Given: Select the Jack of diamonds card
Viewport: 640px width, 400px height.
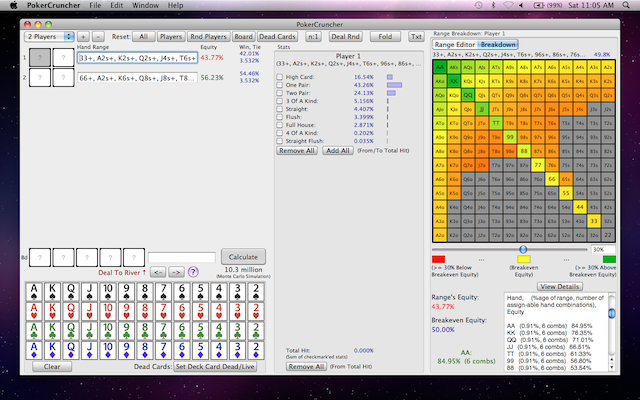Looking at the screenshot, I should tap(89, 350).
